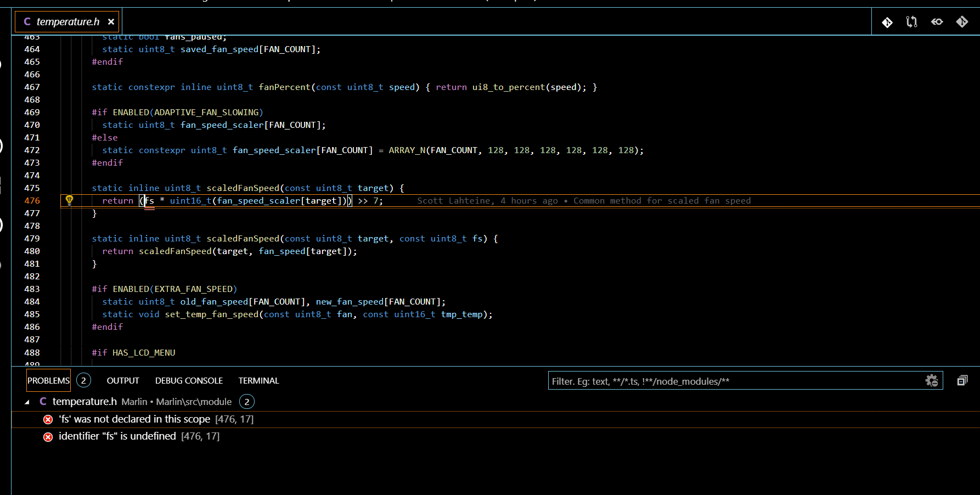Click the underlined 'fs' identifier on line 476

click(149, 201)
